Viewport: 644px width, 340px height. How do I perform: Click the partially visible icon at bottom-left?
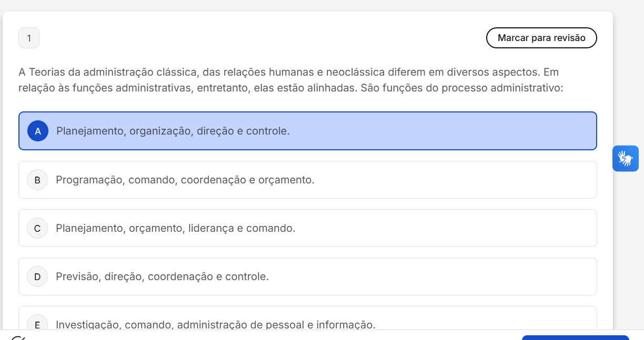[18, 337]
